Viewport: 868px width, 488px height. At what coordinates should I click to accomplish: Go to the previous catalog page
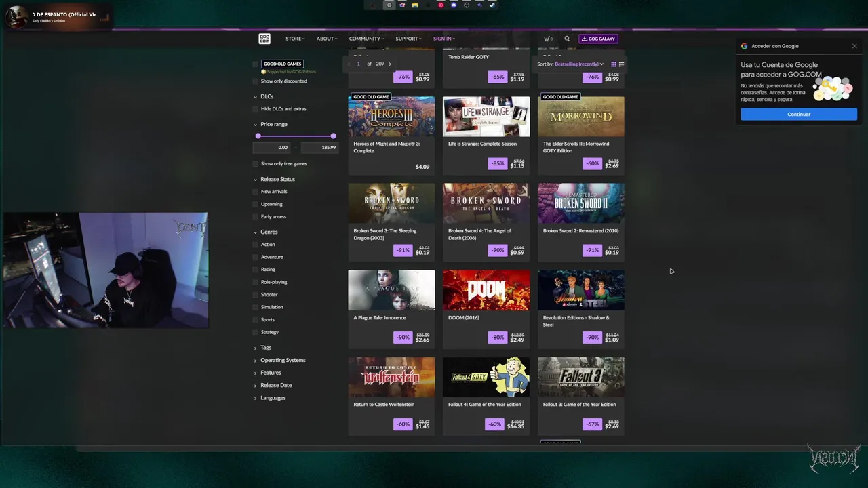(349, 64)
